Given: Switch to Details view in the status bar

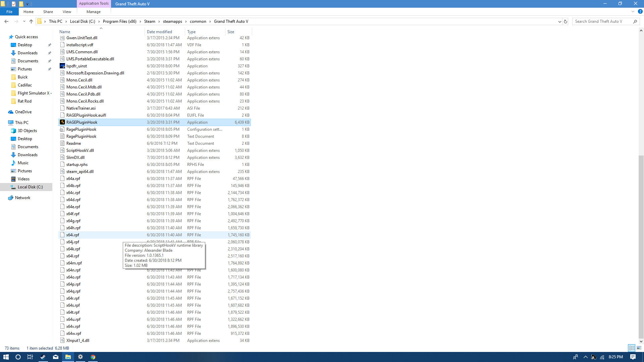Looking at the screenshot, I should [632, 348].
